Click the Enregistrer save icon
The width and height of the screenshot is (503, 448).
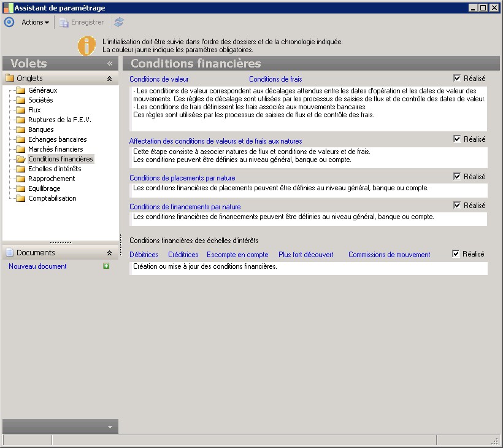(63, 22)
